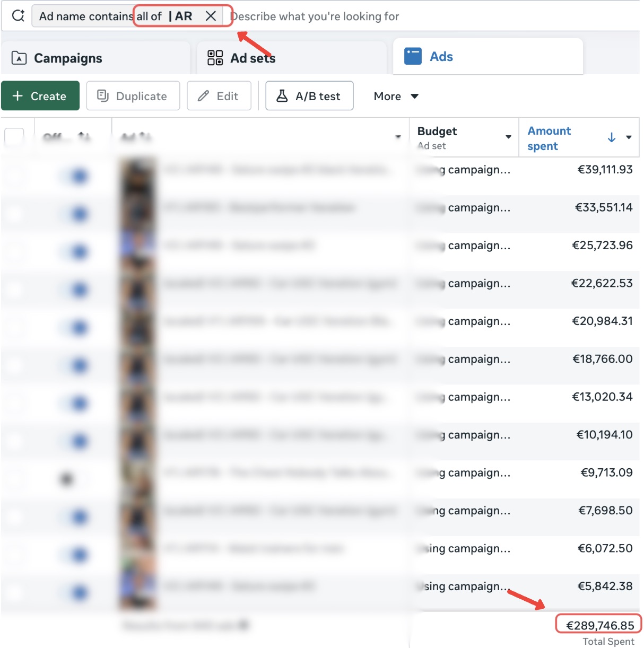Screen dimensions: 644x648
Task: Select the Ads tab
Action: [488, 56]
